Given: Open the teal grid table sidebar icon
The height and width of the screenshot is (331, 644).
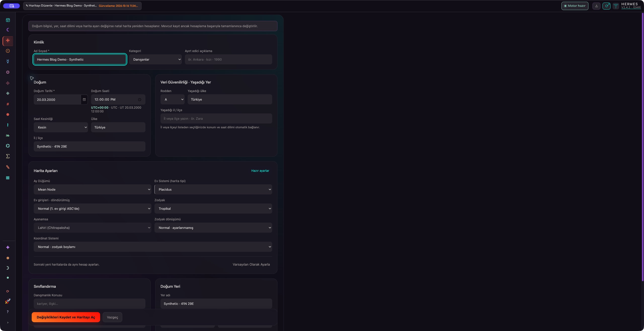Looking at the screenshot, I should pyautogui.click(x=8, y=178).
